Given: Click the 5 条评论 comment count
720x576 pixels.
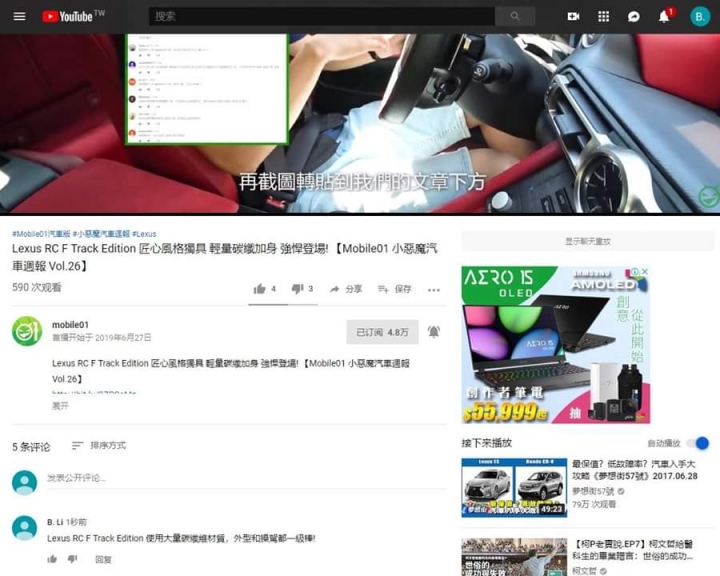Looking at the screenshot, I should click(x=31, y=447).
